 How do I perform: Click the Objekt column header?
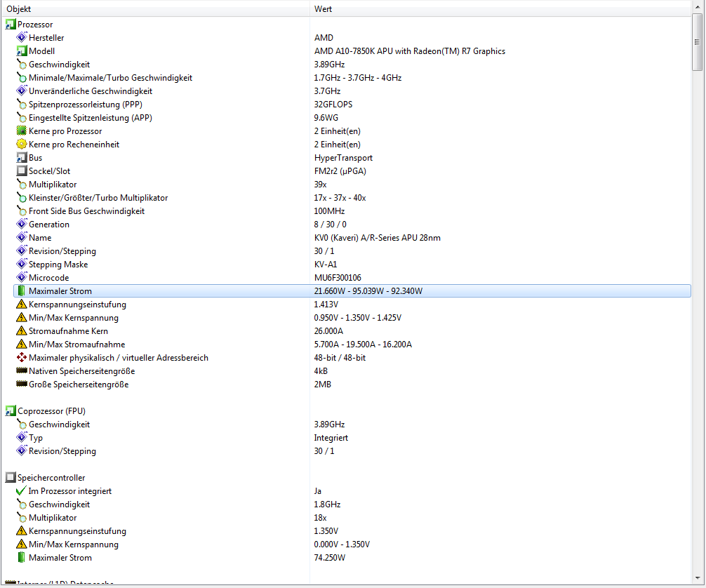(x=155, y=8)
